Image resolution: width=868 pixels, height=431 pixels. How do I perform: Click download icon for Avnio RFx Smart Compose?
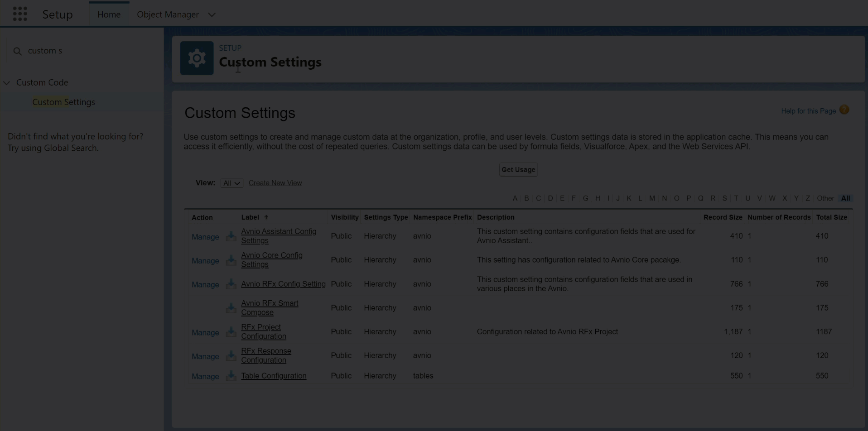tap(231, 308)
